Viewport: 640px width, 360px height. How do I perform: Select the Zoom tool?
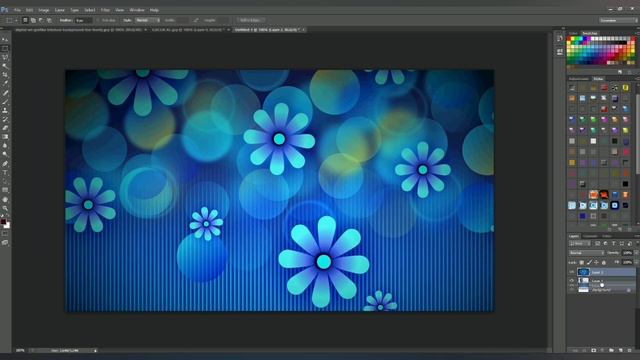point(5,208)
